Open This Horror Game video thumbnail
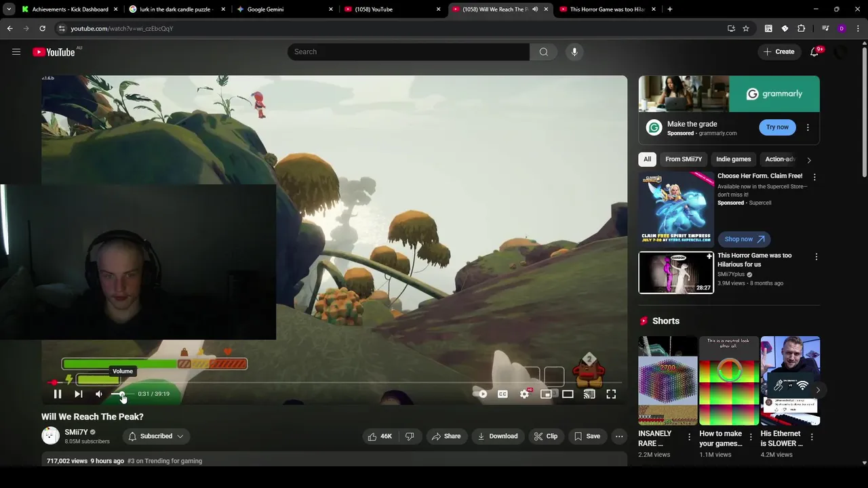This screenshot has height=488, width=868. [x=675, y=272]
